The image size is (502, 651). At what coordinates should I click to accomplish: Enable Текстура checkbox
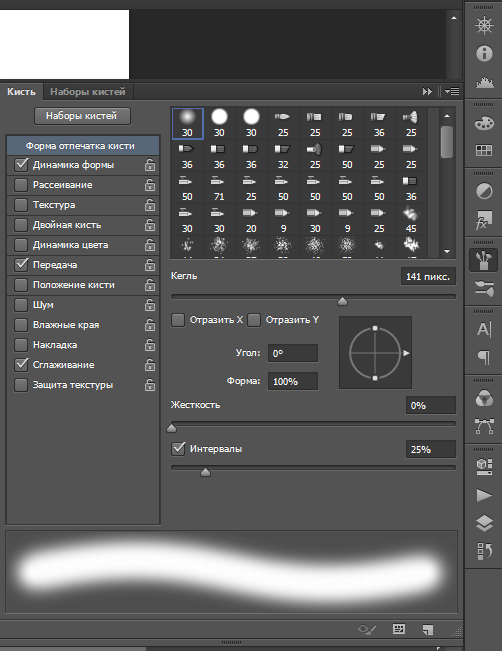(x=21, y=205)
